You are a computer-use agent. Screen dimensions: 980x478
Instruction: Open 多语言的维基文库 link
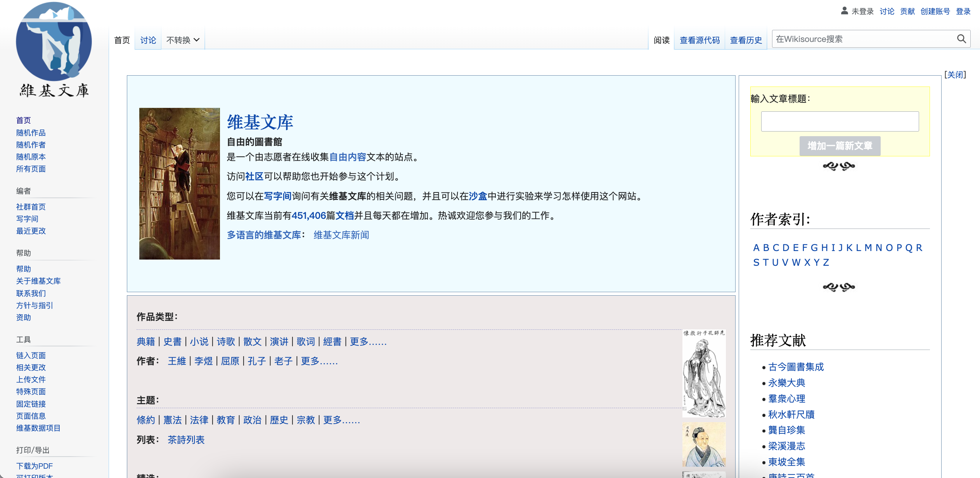click(x=264, y=235)
